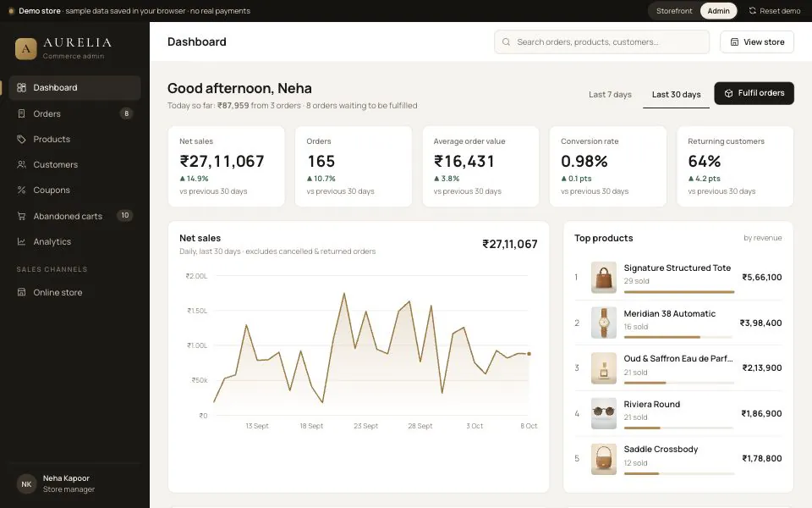Open Orders in sidebar
This screenshot has height=508, width=812.
click(74, 113)
